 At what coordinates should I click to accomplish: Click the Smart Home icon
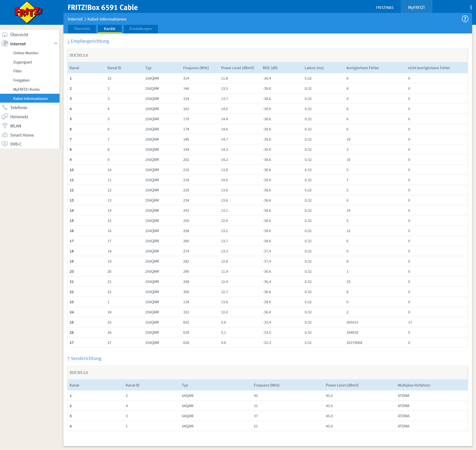(5, 135)
